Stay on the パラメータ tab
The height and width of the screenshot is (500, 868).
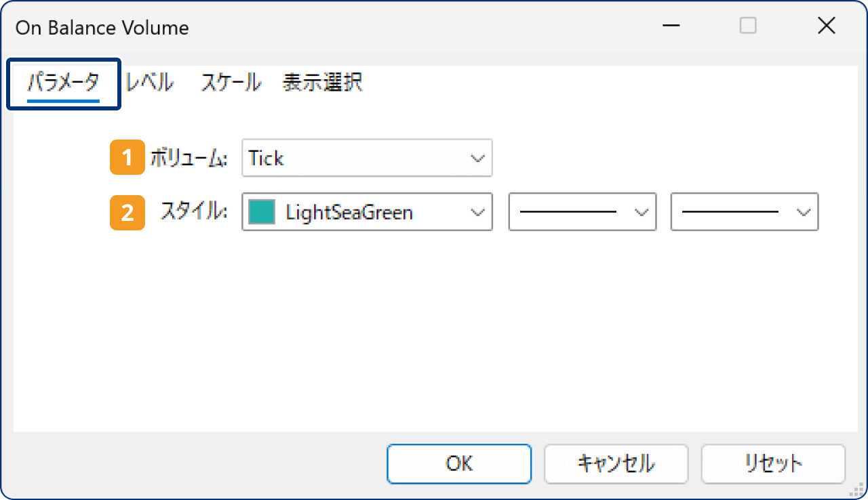[x=63, y=83]
